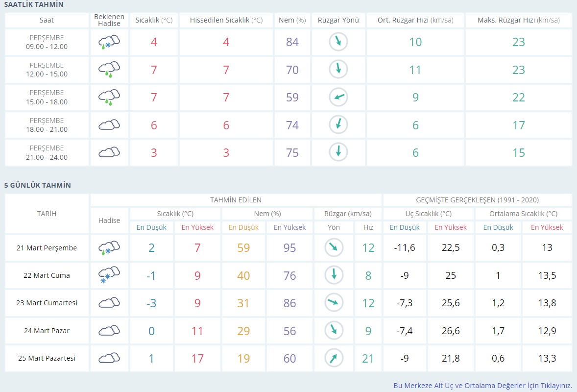
Task: Click the weather icon for 21 Mart Perşembe
Action: [109, 248]
